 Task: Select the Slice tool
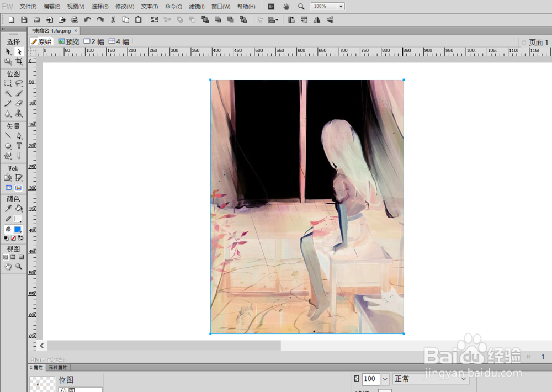pos(19,178)
